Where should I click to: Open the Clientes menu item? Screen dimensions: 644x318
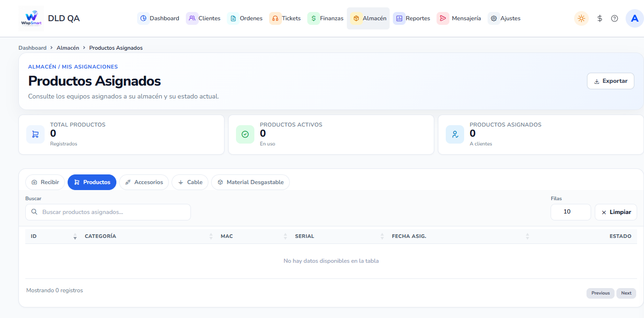[x=204, y=18]
